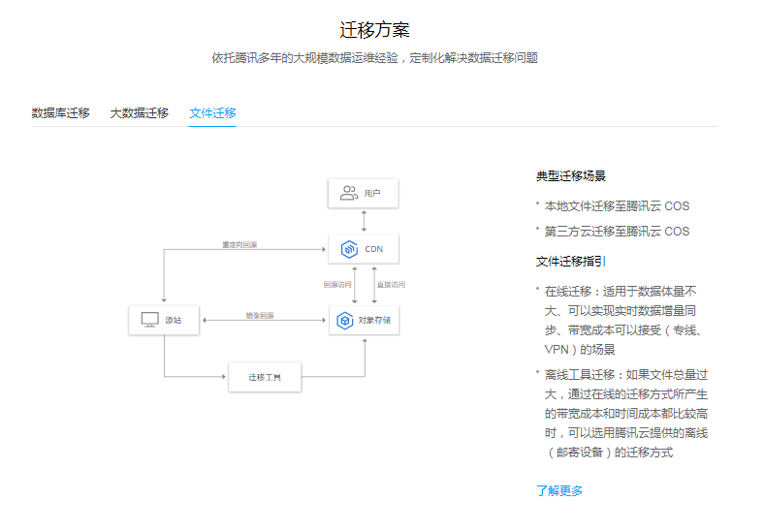
Task: Open the 大数据迁移 tab
Action: [140, 113]
